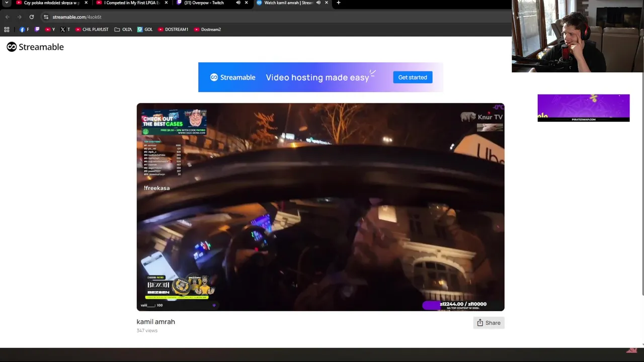Mute audio on the Overpow Twitch tab
The width and height of the screenshot is (644, 362).
point(238,3)
